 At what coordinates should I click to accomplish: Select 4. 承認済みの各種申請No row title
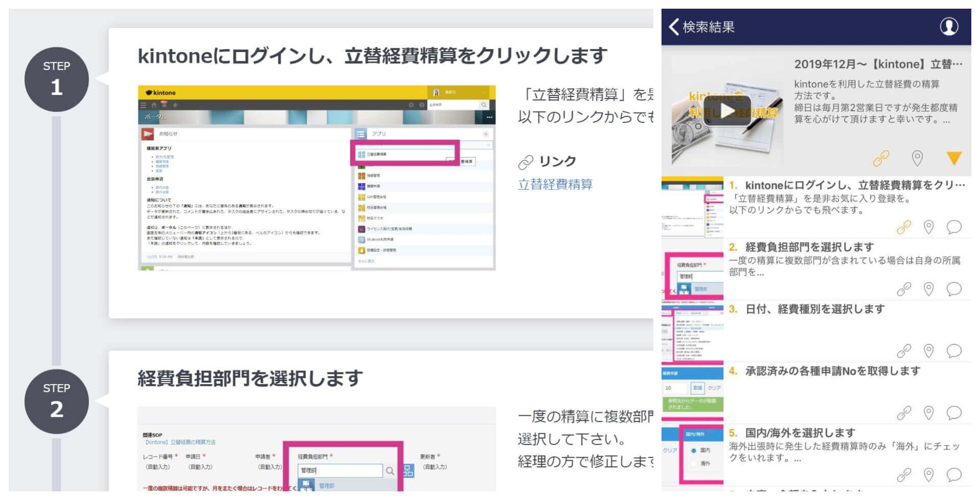[x=824, y=371]
